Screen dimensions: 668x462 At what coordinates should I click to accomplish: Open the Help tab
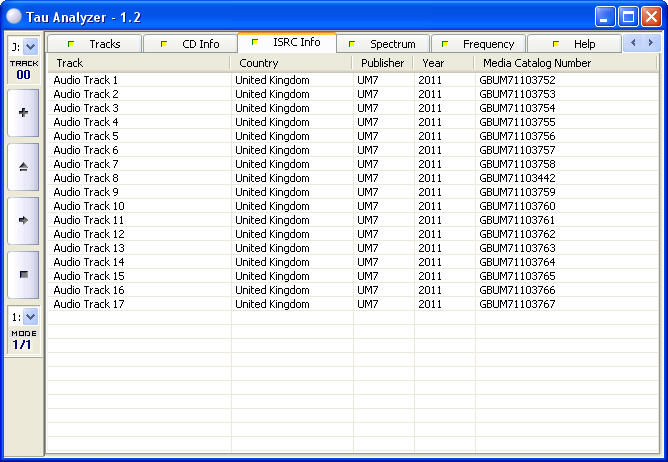(575, 44)
